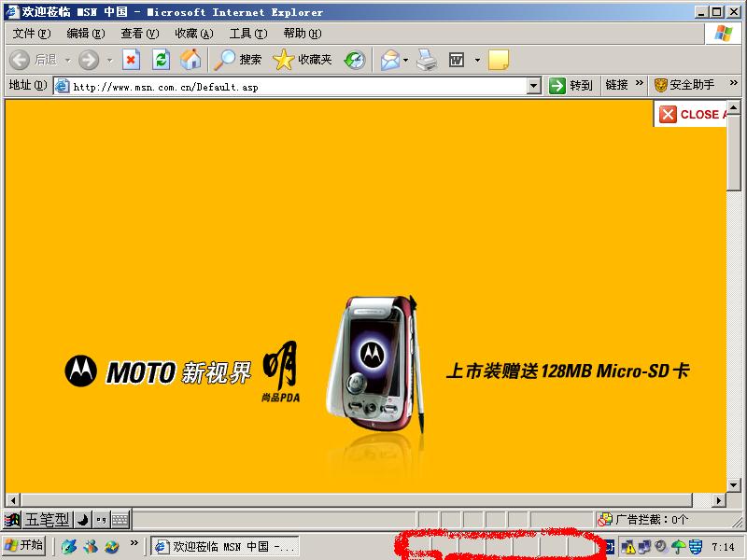Click the system tray clock 7:14

[x=723, y=547]
